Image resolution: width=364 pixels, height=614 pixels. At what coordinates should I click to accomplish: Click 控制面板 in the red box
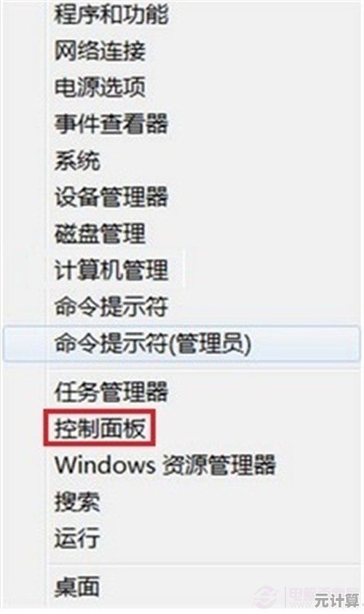point(100,428)
